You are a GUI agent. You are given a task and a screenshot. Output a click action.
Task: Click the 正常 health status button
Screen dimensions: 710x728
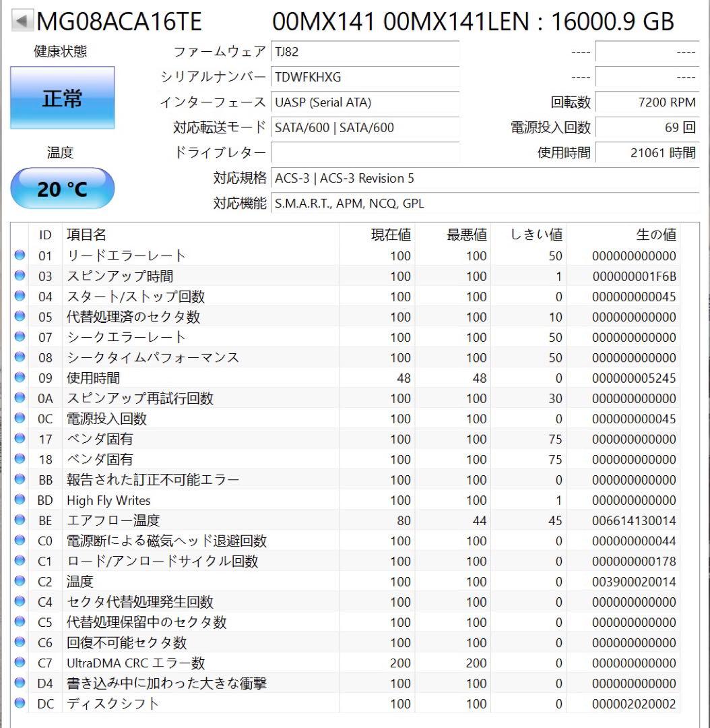pos(63,98)
